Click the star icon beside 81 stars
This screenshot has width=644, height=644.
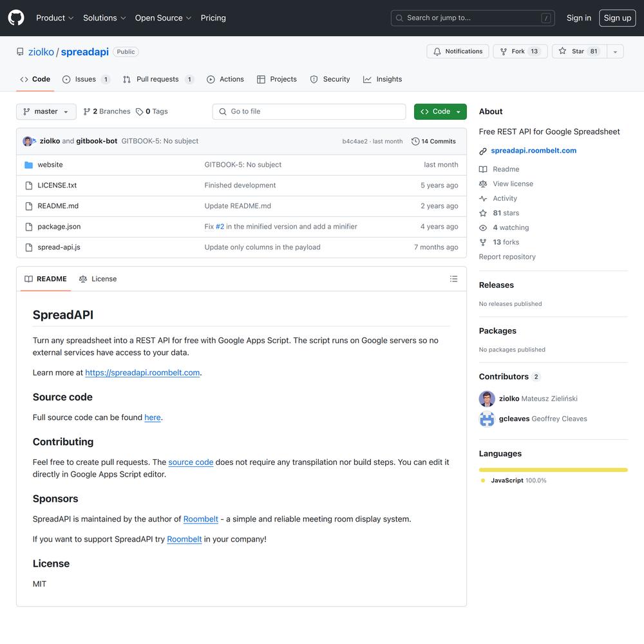click(483, 213)
